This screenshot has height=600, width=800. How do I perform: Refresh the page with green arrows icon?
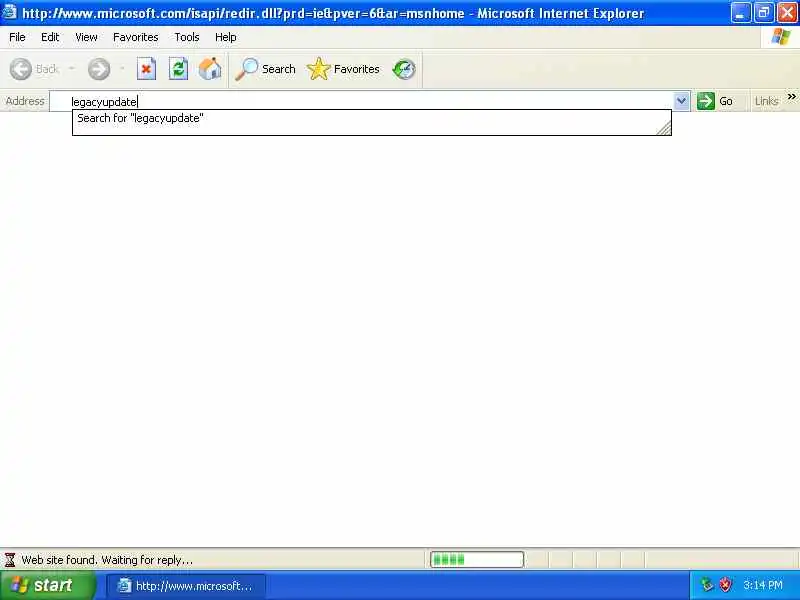click(178, 69)
